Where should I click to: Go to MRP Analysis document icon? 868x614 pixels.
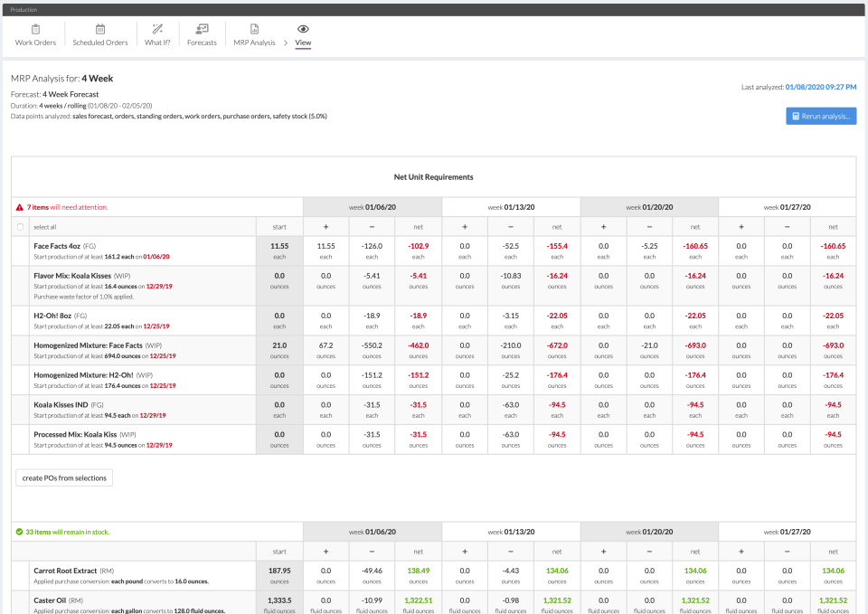254,29
